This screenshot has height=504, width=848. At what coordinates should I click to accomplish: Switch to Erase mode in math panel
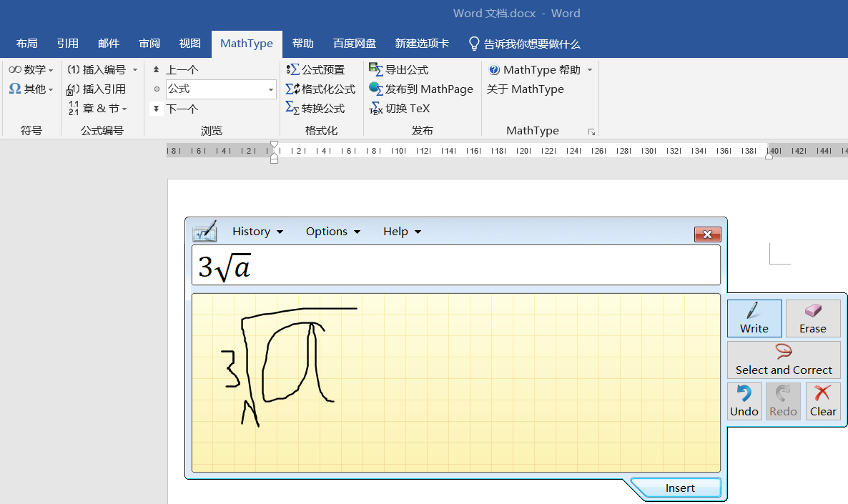point(812,318)
